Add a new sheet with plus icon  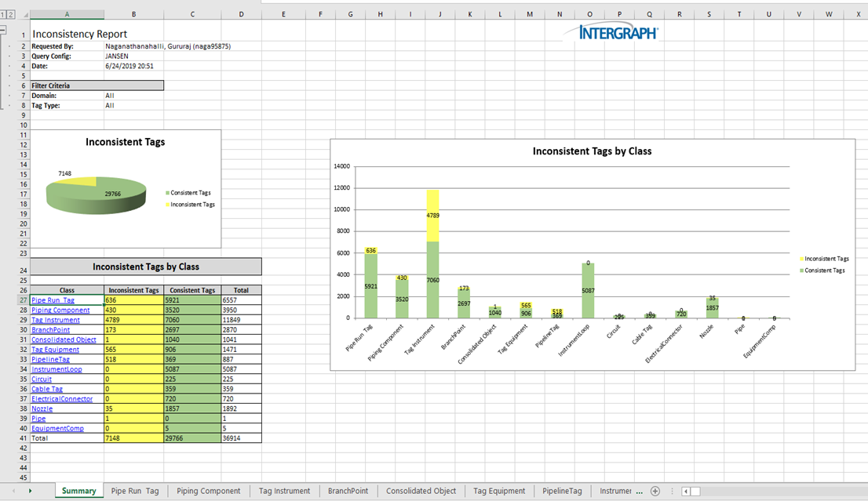point(655,492)
